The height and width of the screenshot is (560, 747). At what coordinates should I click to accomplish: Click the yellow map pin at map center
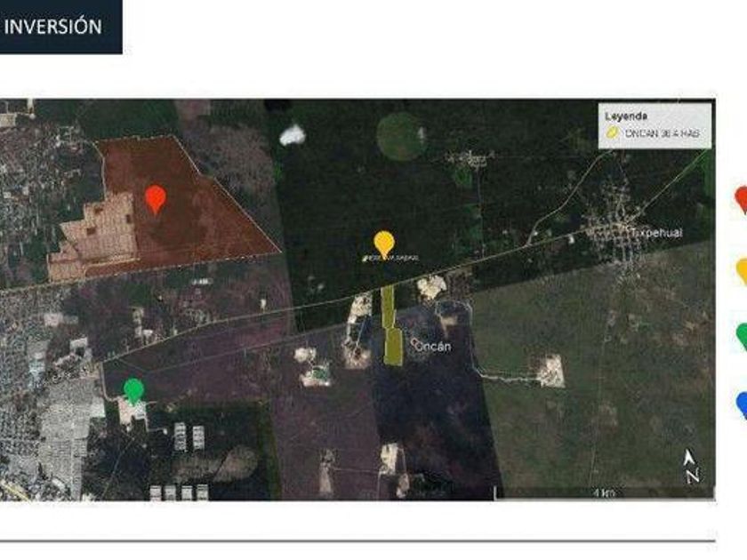[384, 244]
